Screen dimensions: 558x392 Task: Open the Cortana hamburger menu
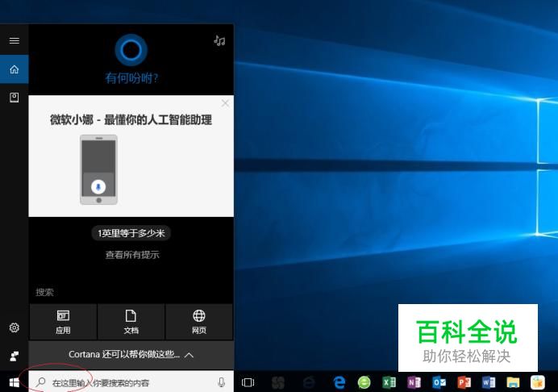click(x=15, y=40)
